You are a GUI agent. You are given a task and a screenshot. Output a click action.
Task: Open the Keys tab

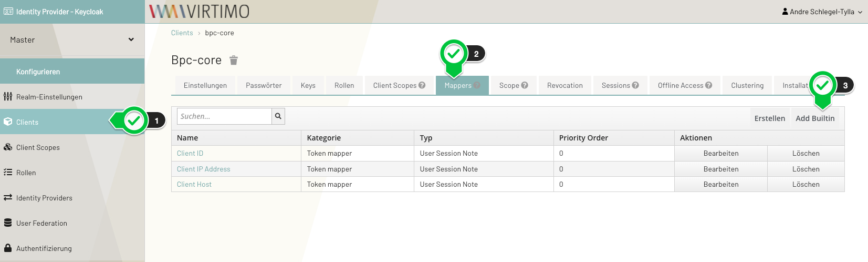308,85
